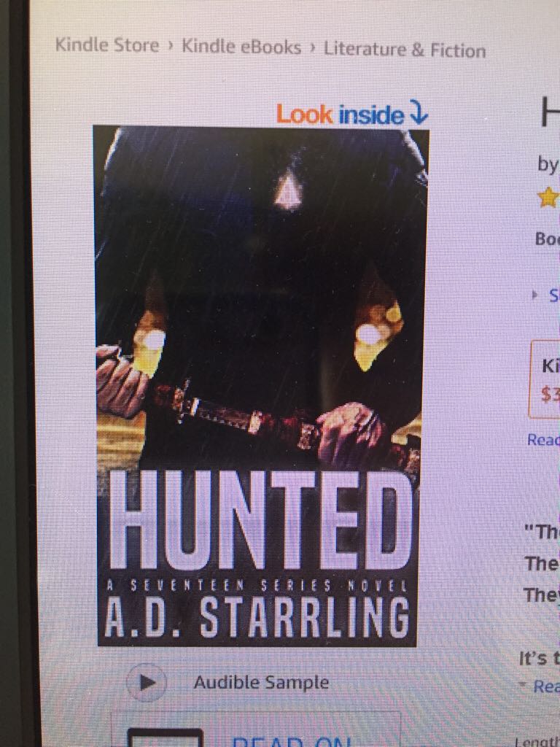Select the Kindle price format box
Viewport: 560px width, 747px height.
click(545, 379)
